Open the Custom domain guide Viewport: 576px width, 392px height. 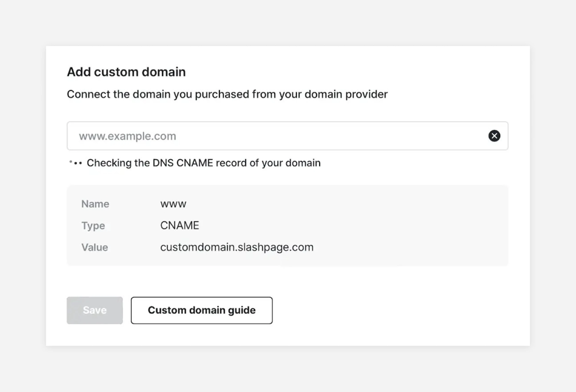click(202, 310)
